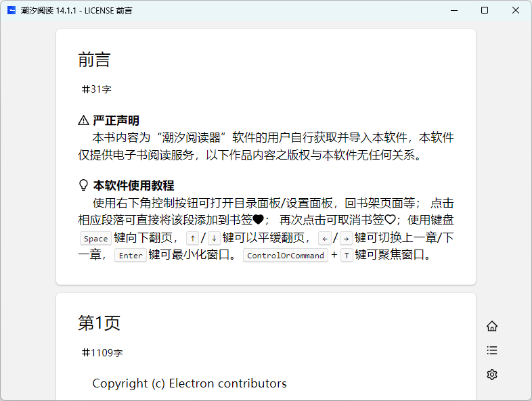
Task: Click the Enter key badge
Action: pyautogui.click(x=130, y=256)
